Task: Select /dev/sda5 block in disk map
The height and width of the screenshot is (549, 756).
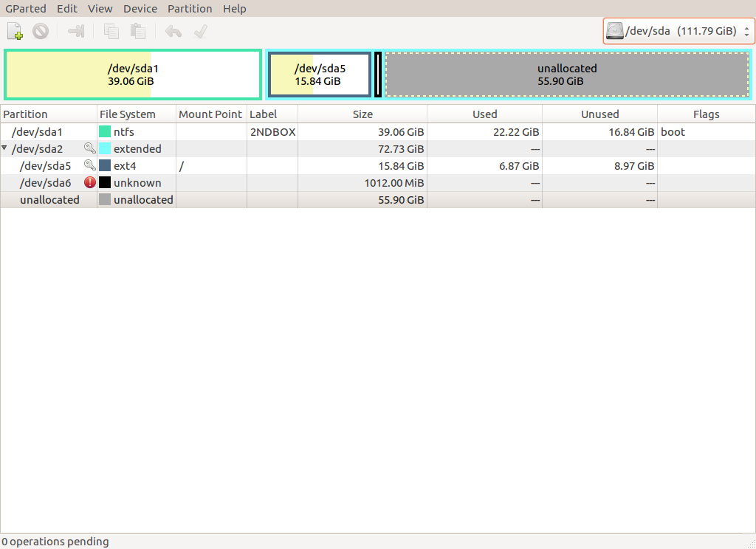Action: 320,75
